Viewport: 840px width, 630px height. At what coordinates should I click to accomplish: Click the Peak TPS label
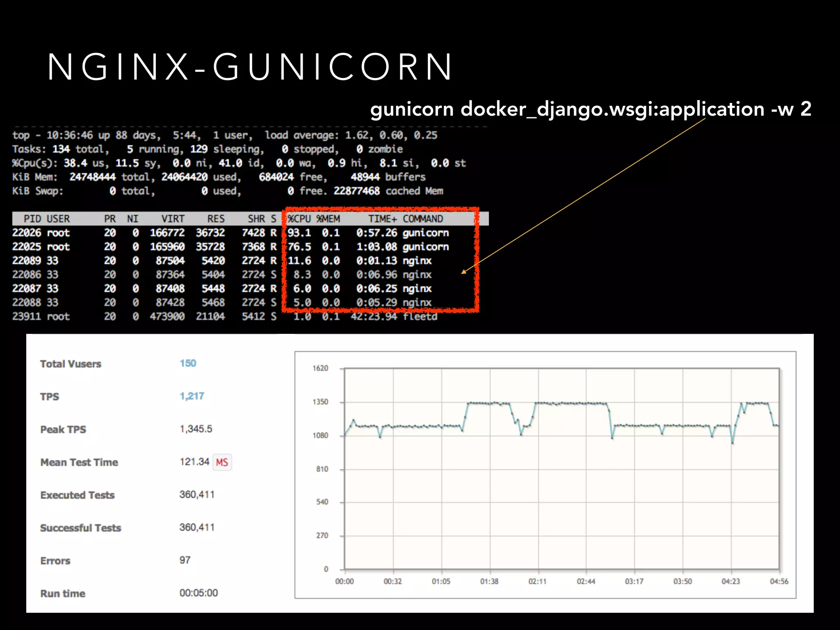(63, 429)
